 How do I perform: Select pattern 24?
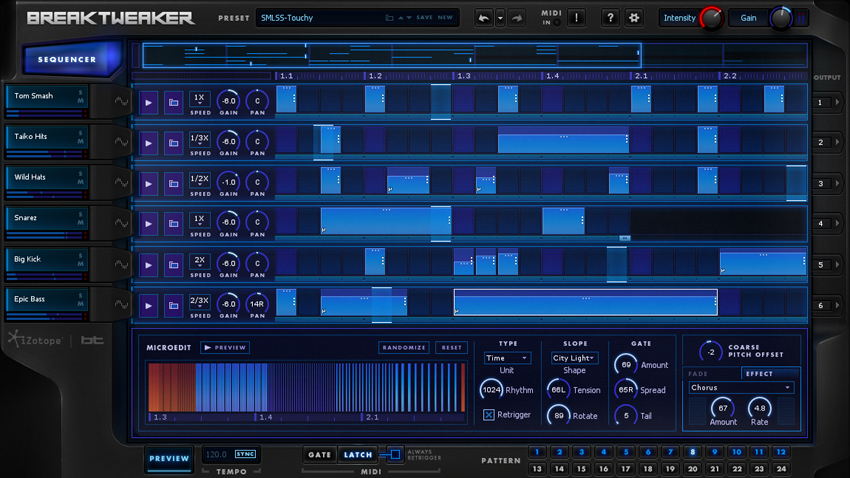(781, 469)
